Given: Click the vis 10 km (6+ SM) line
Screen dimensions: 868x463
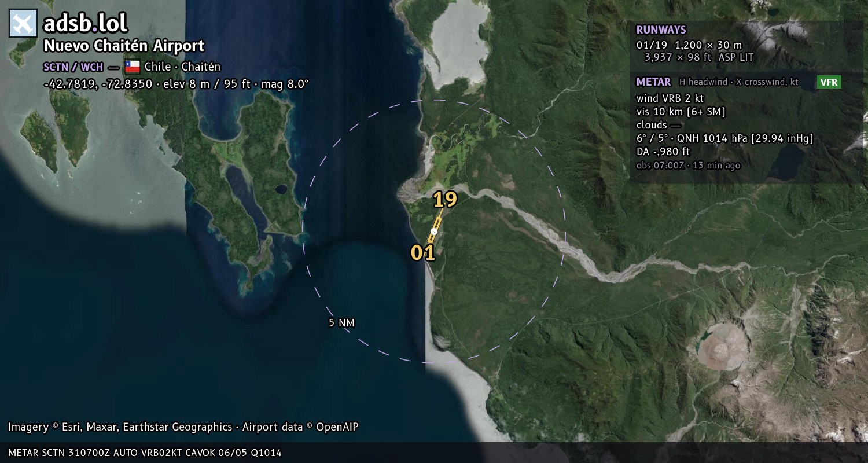Looking at the screenshot, I should click(681, 112).
